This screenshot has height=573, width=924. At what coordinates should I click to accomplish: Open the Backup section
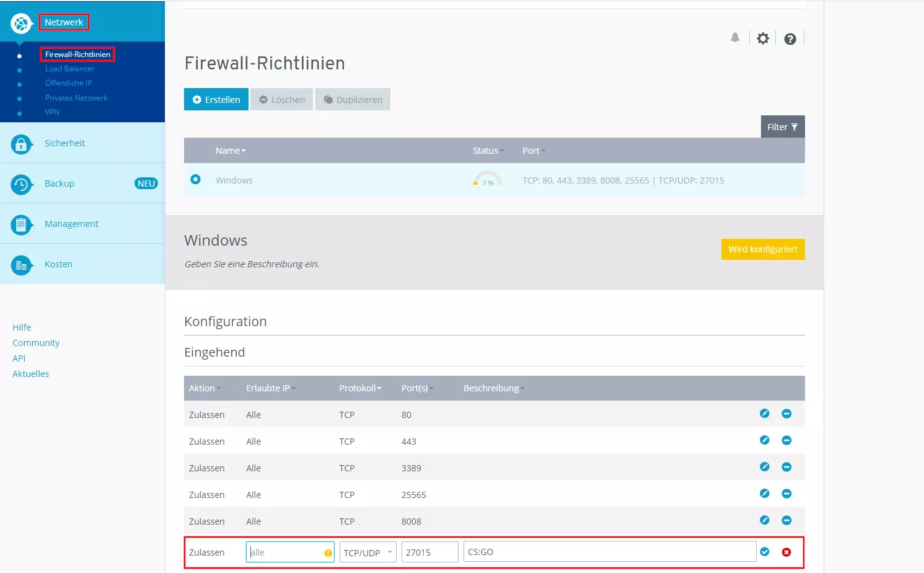tap(59, 184)
